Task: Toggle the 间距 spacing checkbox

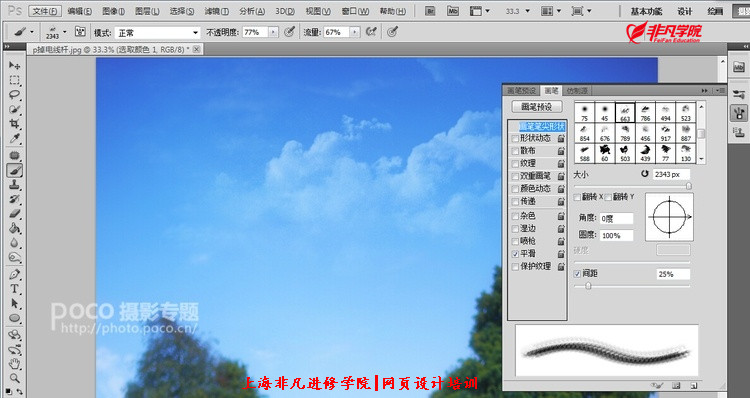Action: click(x=577, y=274)
